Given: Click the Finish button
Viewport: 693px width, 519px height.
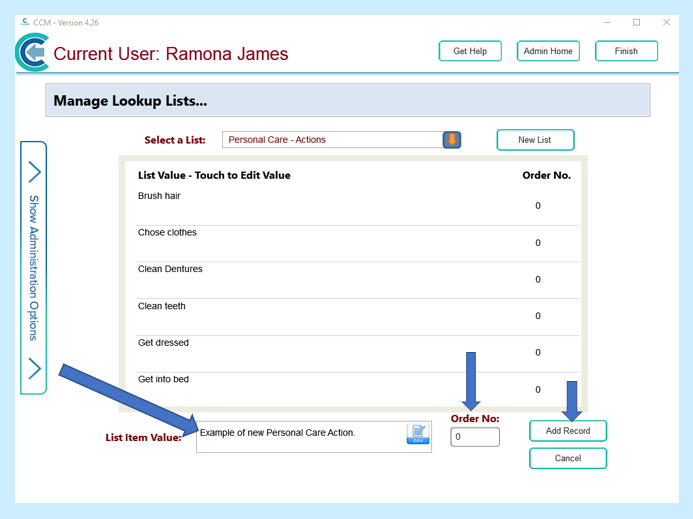Looking at the screenshot, I should (x=626, y=51).
